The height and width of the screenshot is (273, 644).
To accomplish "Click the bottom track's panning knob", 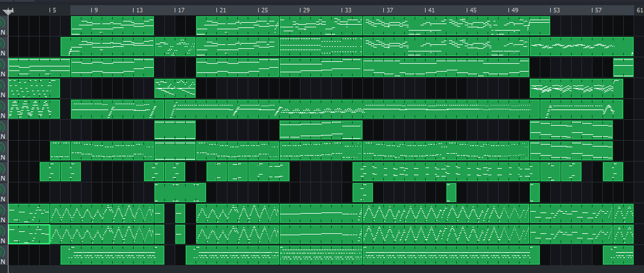I will tap(2, 255).
